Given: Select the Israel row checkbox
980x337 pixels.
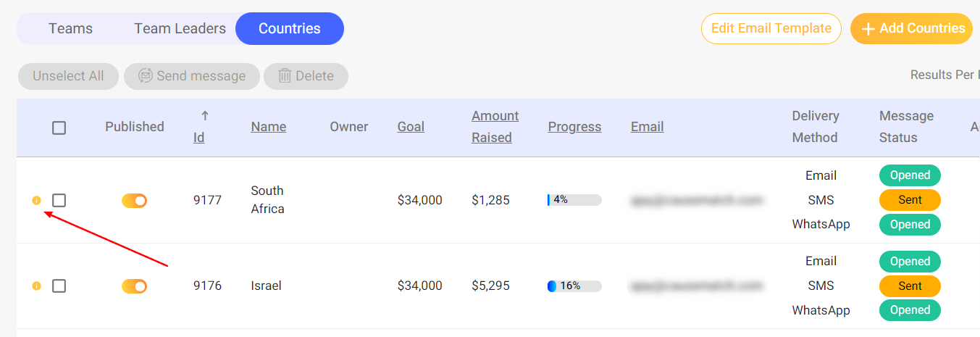Looking at the screenshot, I should click(59, 286).
